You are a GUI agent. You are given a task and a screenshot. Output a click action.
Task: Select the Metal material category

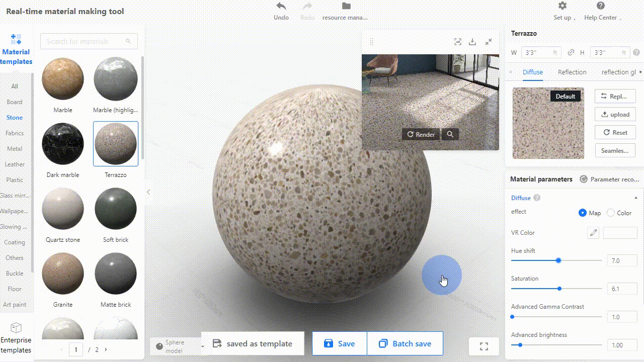(15, 149)
